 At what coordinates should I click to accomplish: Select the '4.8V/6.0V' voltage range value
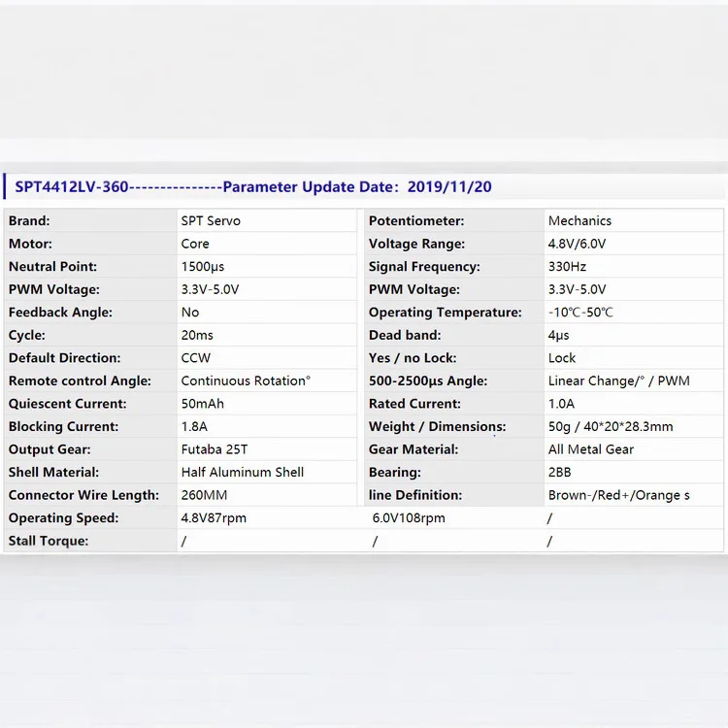pyautogui.click(x=578, y=244)
